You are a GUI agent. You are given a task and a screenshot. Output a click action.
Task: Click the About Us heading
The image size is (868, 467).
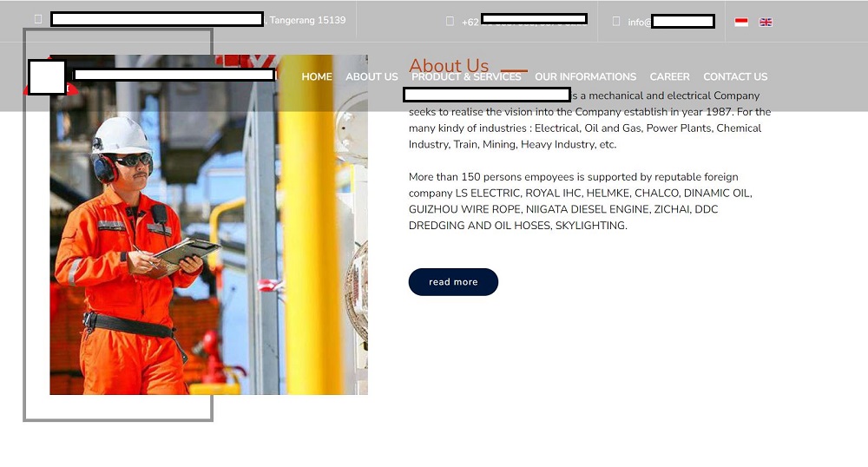[449, 66]
